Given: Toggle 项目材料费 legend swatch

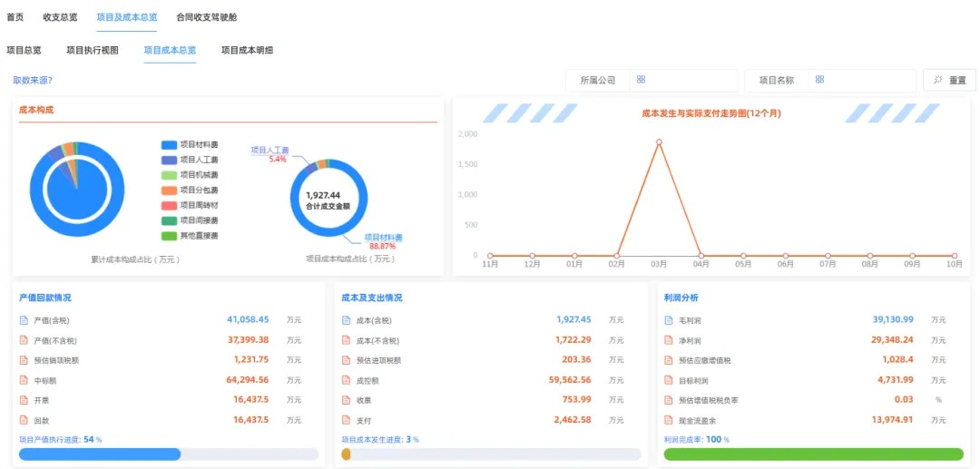Looking at the screenshot, I should tap(169, 144).
